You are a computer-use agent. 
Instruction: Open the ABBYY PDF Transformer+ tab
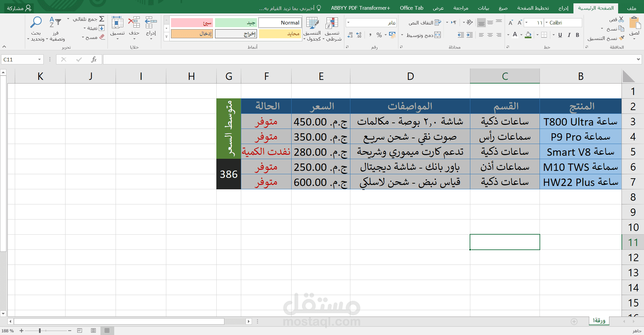tap(360, 8)
